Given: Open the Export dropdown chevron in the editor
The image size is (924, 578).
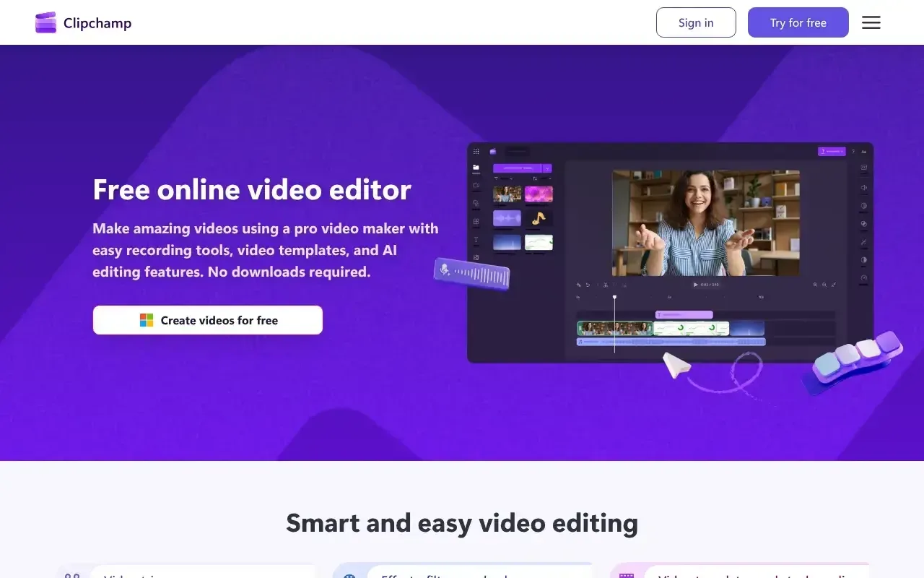Looking at the screenshot, I should click(843, 151).
